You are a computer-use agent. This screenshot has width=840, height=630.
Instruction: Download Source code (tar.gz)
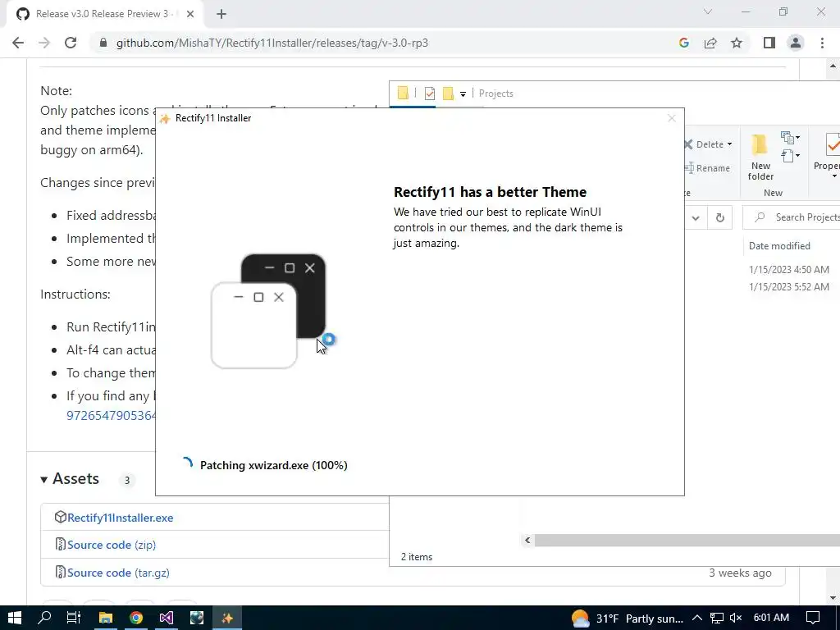click(118, 573)
